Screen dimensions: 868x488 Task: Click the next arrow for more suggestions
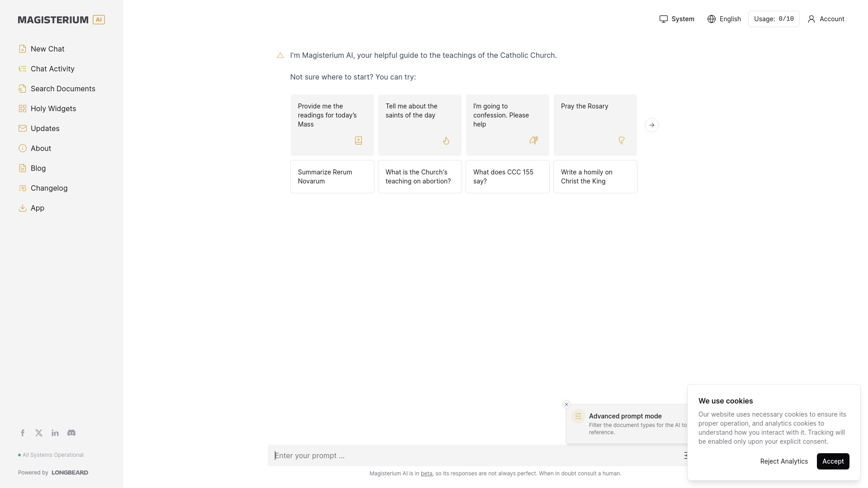pyautogui.click(x=651, y=125)
